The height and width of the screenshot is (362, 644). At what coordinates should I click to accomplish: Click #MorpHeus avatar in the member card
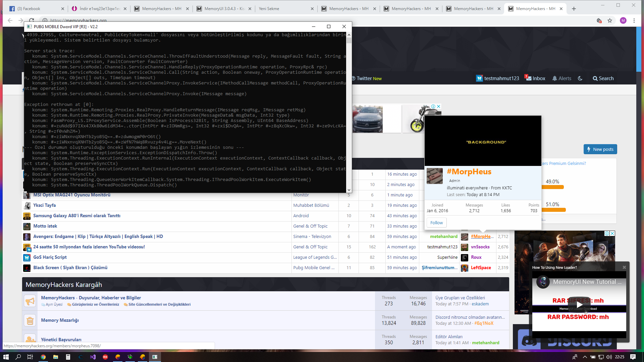(435, 176)
